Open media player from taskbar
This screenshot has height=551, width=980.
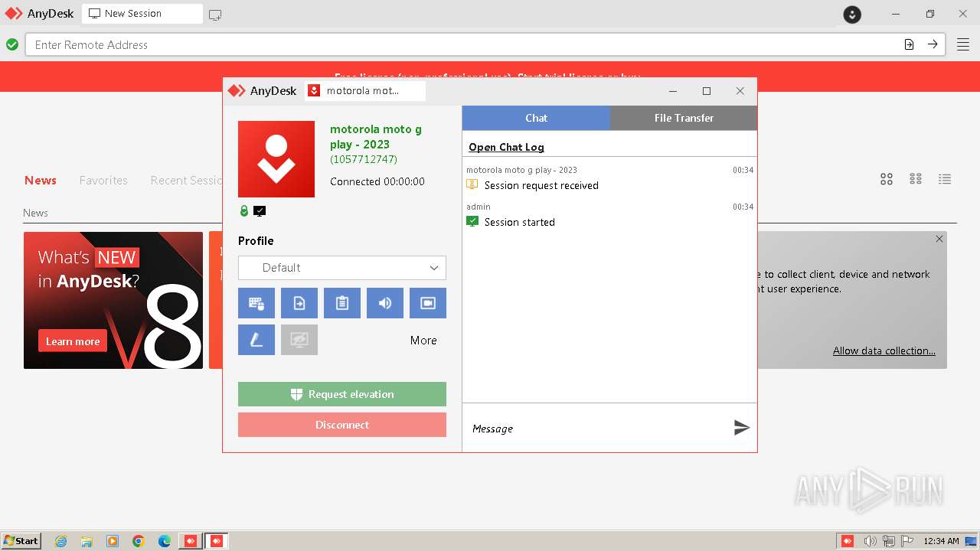click(x=113, y=541)
